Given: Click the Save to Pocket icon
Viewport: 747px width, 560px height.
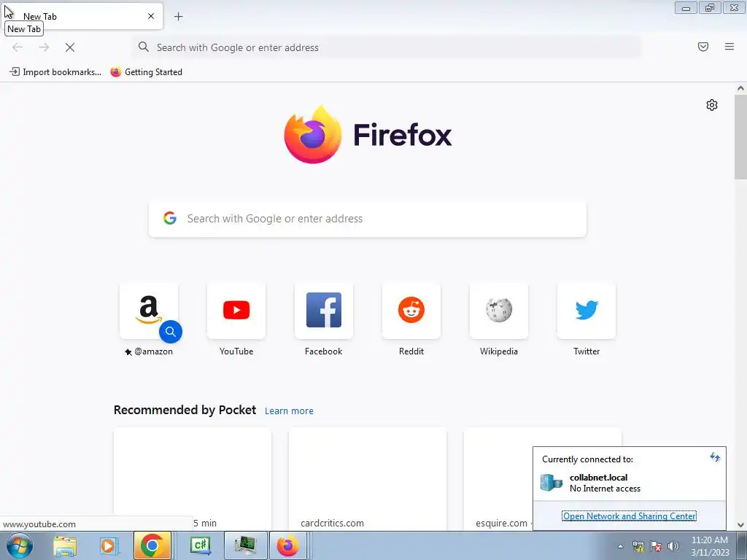Looking at the screenshot, I should [703, 47].
